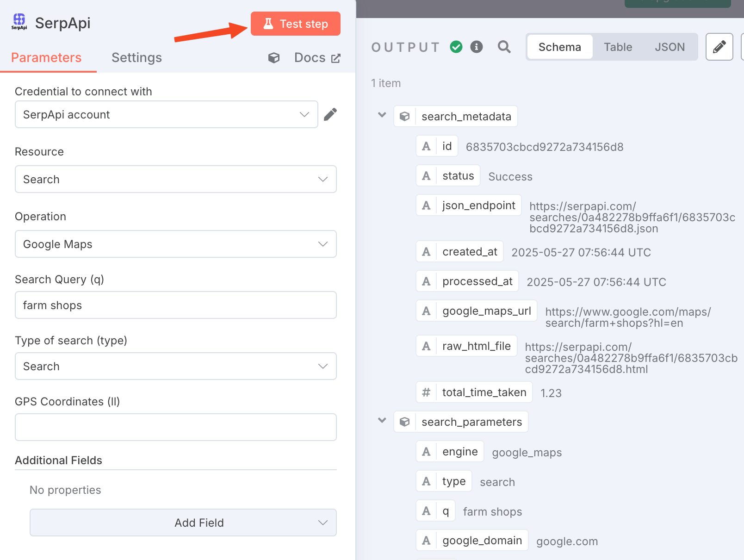Click the edit output pencil icon
The image size is (744, 560).
coord(719,47)
